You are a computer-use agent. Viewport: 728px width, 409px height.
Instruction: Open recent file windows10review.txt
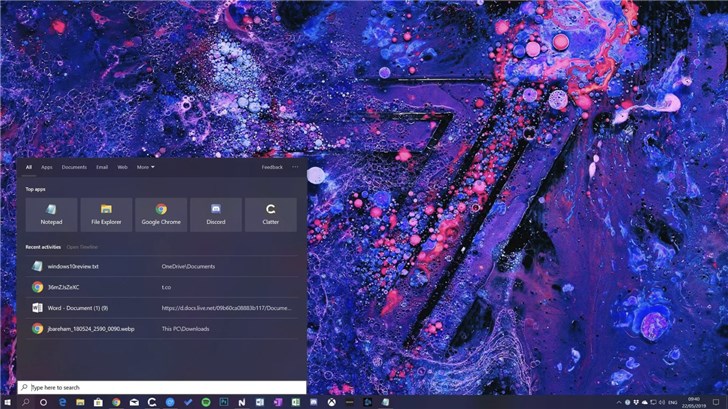(x=73, y=266)
